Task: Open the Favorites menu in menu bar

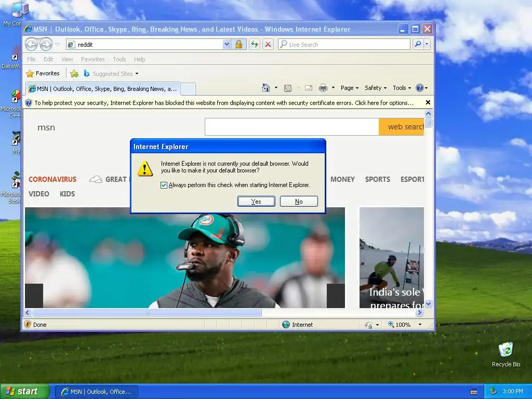Action: (92, 59)
